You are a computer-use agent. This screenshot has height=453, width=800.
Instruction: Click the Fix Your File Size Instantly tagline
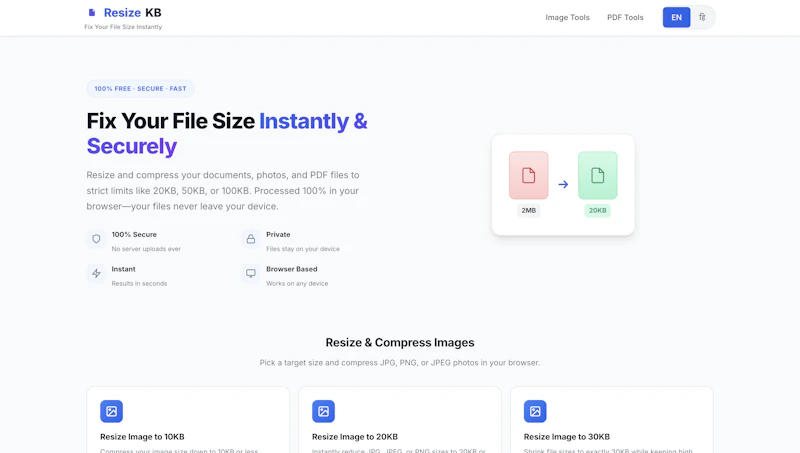[x=123, y=27]
